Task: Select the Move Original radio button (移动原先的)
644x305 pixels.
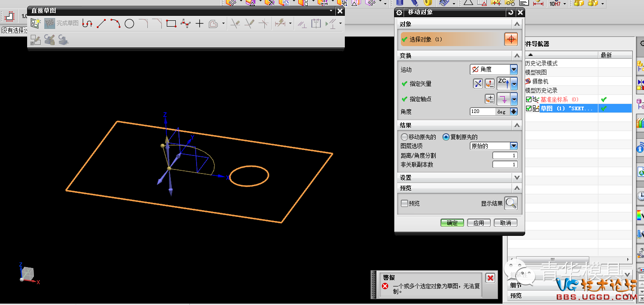Action: [x=404, y=137]
